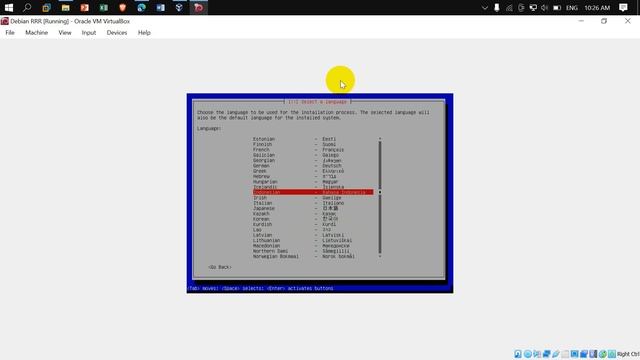Open Word from the taskbar

160,7
